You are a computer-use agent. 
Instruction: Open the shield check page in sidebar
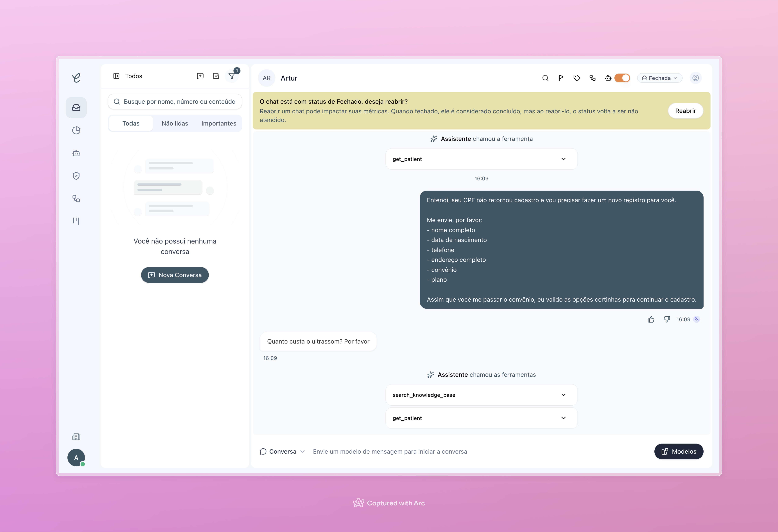tap(76, 176)
